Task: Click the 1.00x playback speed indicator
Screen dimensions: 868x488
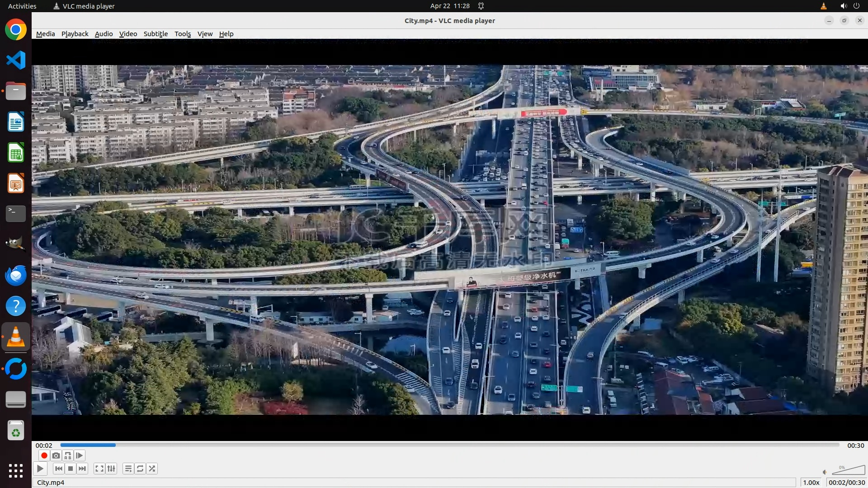Action: [x=811, y=483]
